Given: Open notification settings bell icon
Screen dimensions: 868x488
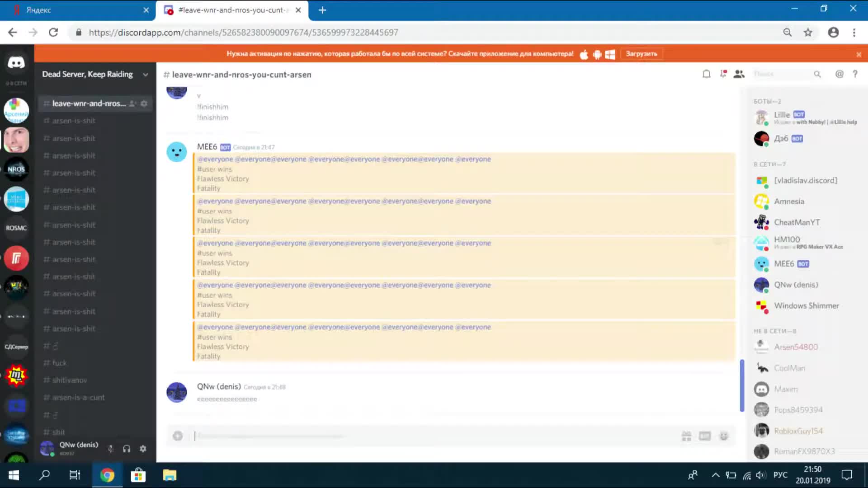Looking at the screenshot, I should tap(706, 74).
